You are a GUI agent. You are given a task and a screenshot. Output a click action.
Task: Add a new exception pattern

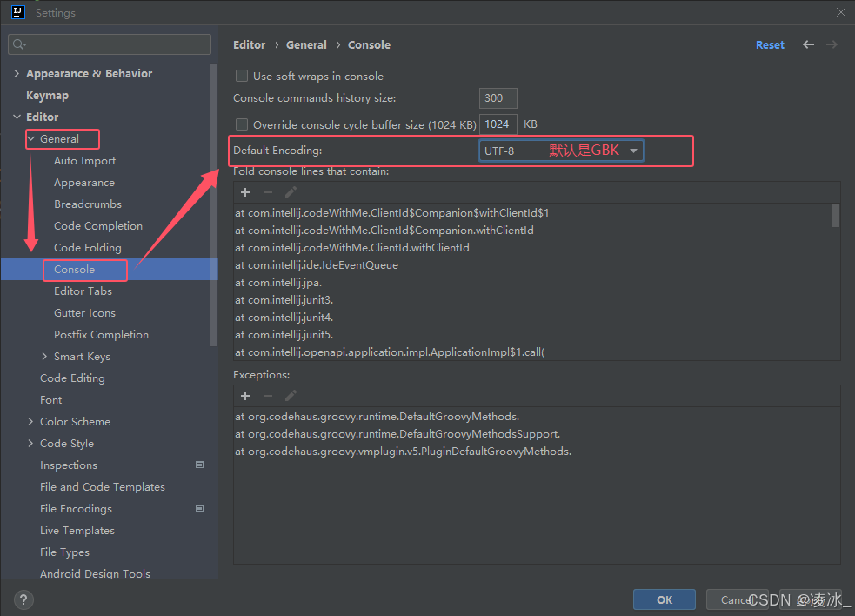(245, 396)
